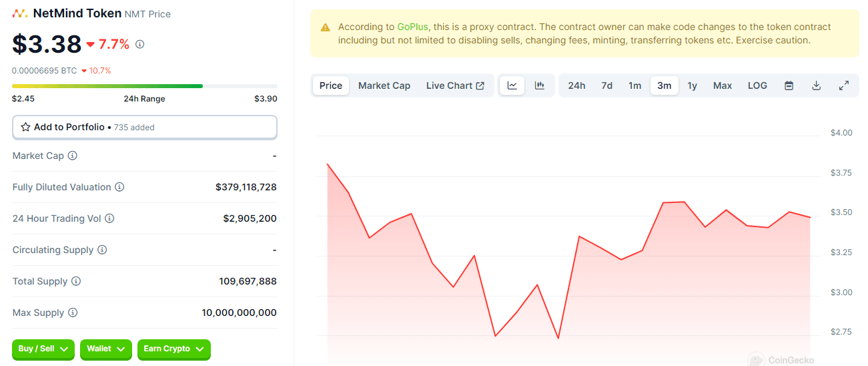Click the $2.75 axis label on chart
The height and width of the screenshot is (366, 868).
(841, 332)
